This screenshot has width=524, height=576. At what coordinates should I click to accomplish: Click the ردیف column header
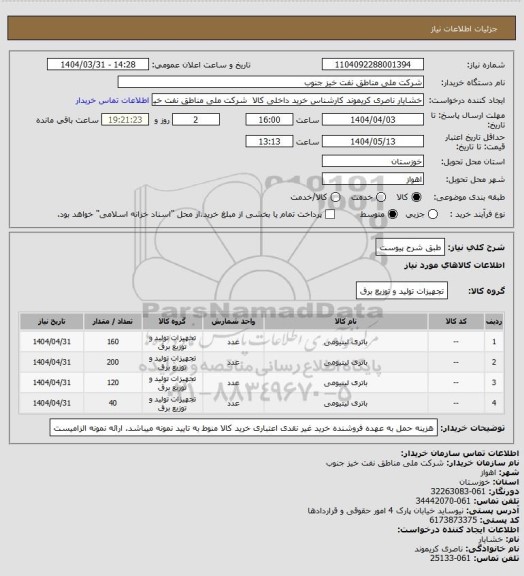494,321
